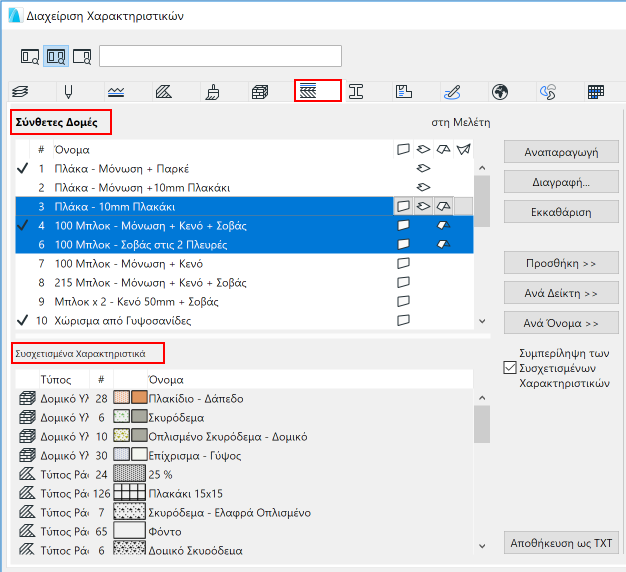626x572 pixels.
Task: Sort by shell usage column header
Action: pos(463,149)
